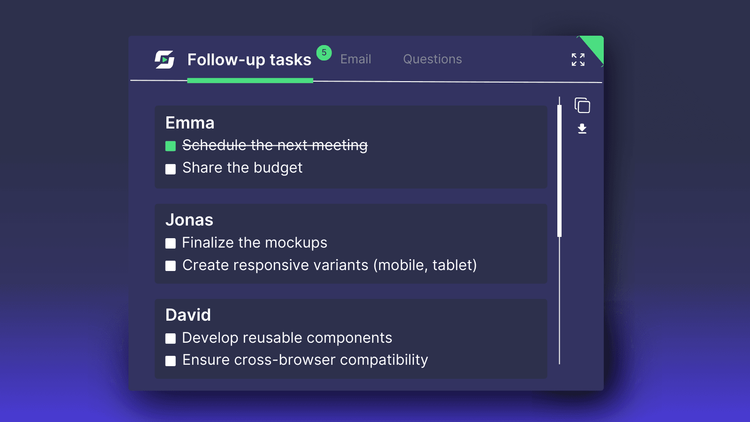Click the strikethrough Schedule the next meeting text
The image size is (750, 422).
coord(274,146)
